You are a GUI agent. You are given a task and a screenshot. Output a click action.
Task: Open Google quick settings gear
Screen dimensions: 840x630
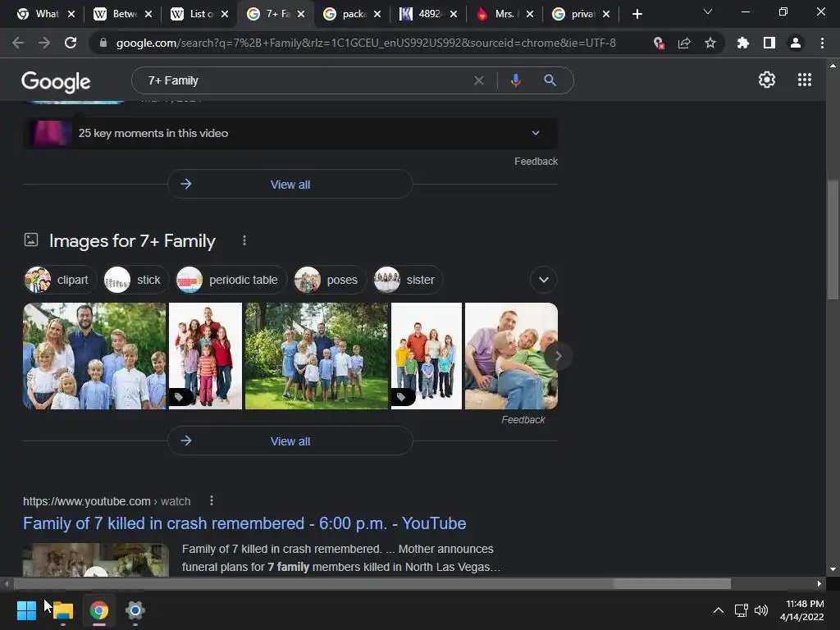[x=767, y=80]
